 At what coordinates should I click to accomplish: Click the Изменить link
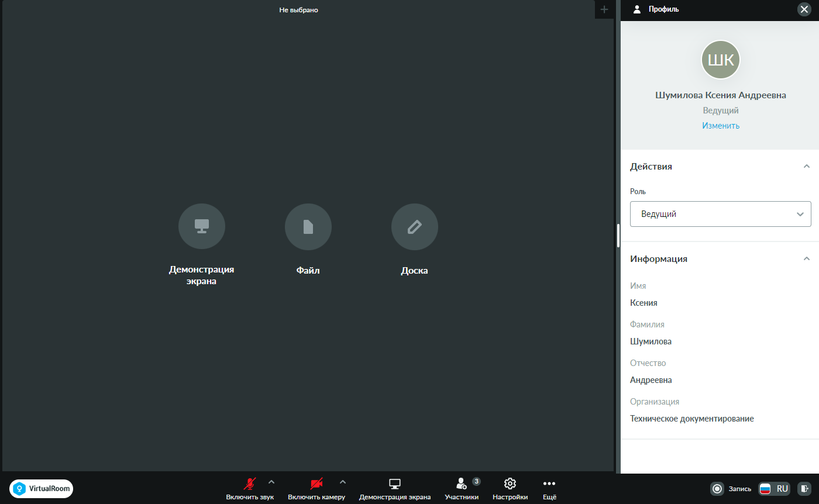click(x=721, y=126)
